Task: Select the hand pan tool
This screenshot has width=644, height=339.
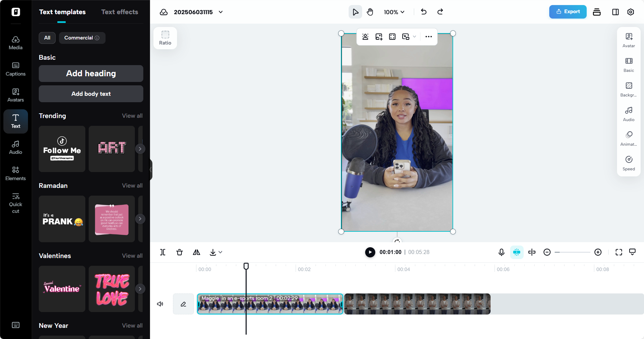Action: [x=370, y=12]
